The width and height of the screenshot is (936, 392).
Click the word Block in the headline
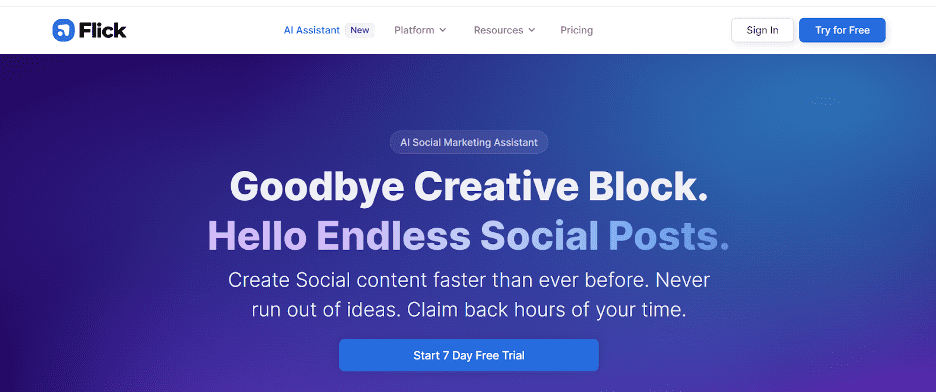click(648, 187)
